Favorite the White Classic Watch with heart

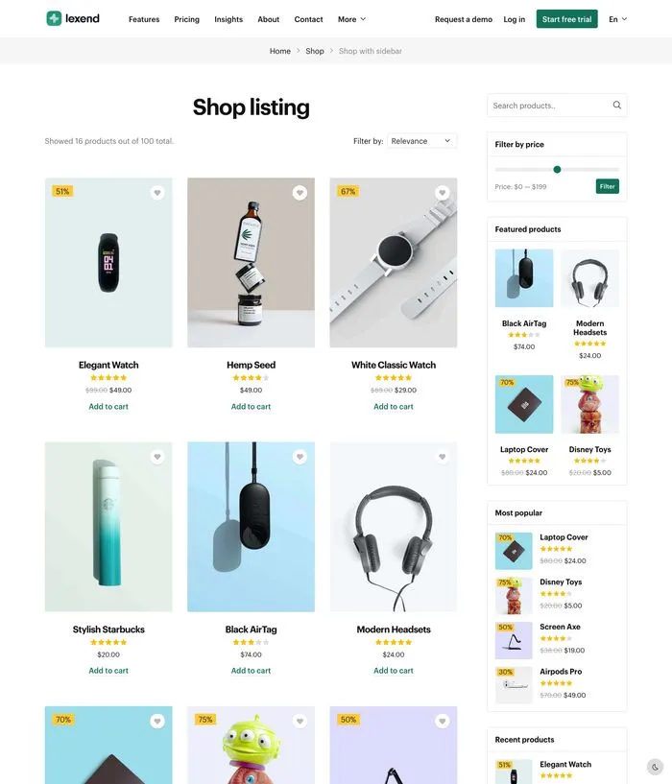(x=442, y=193)
